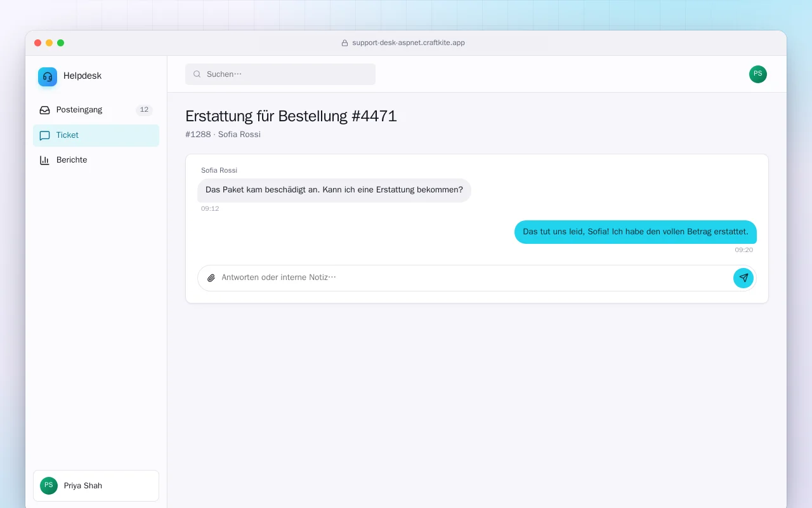
Task: Click the ticket reference #1288 · Sofia Rossi
Action: tap(223, 135)
